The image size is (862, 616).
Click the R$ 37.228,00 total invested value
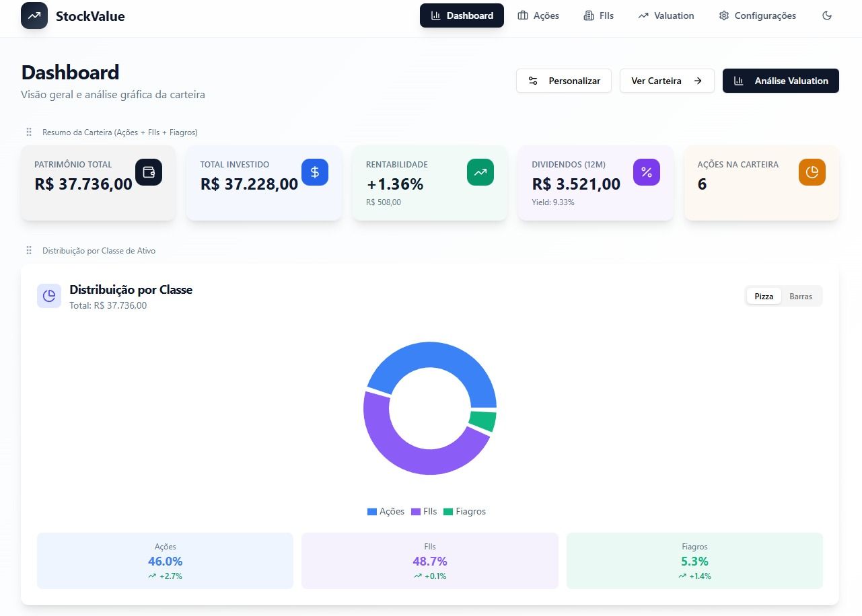coord(249,184)
